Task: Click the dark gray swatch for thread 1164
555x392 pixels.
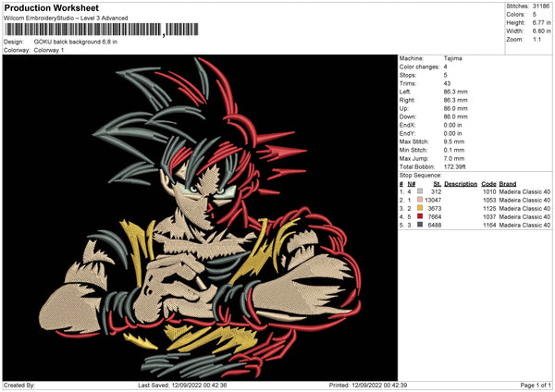Action: point(420,225)
